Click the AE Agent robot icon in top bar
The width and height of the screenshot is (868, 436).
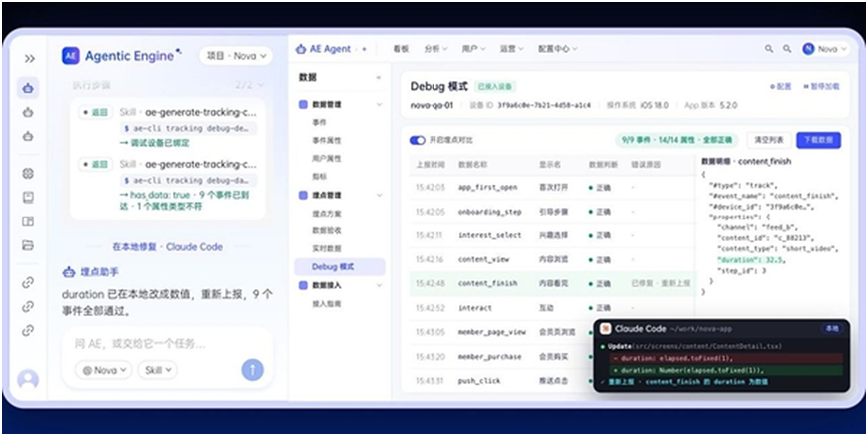coord(301,49)
